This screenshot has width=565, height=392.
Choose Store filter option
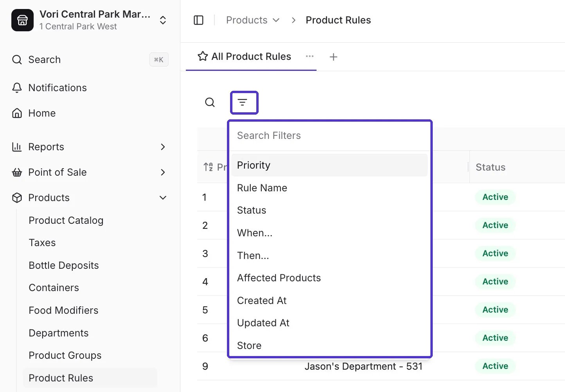click(x=329, y=345)
